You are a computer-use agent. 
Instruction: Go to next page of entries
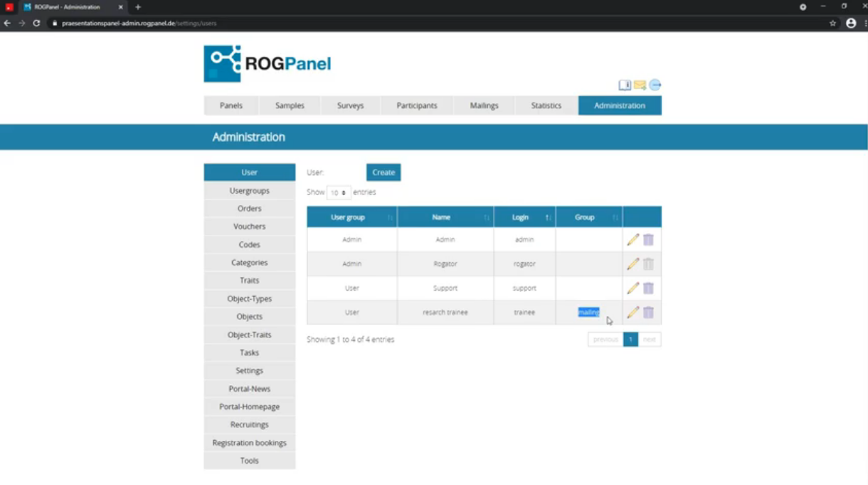[x=649, y=340]
